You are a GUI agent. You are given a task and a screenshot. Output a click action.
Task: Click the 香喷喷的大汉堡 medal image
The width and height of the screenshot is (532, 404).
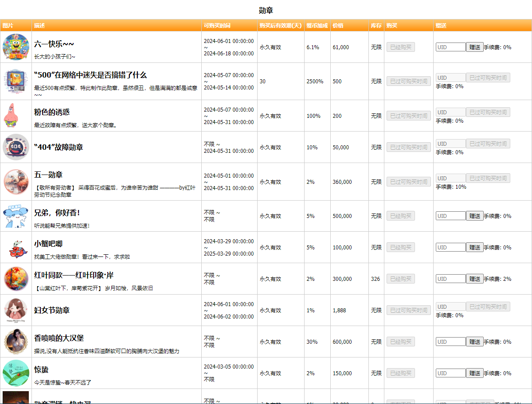(16, 342)
